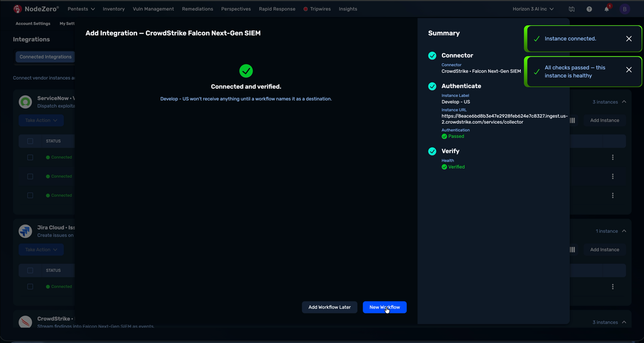Click the red Tripwires status dot icon
The width and height of the screenshot is (644, 343).
pos(305,9)
